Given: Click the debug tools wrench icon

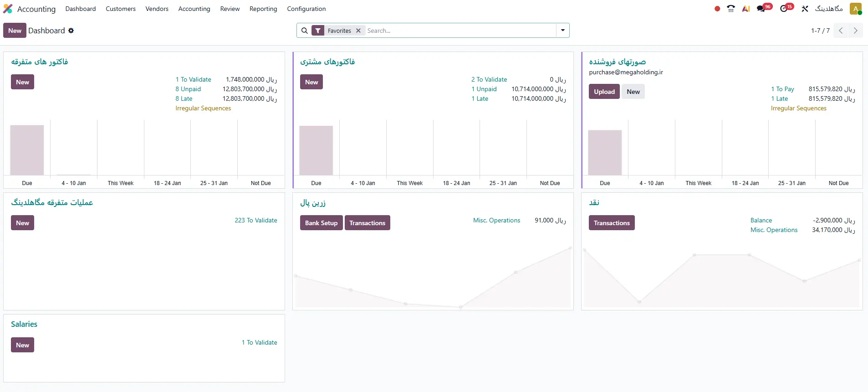Looking at the screenshot, I should (x=805, y=9).
